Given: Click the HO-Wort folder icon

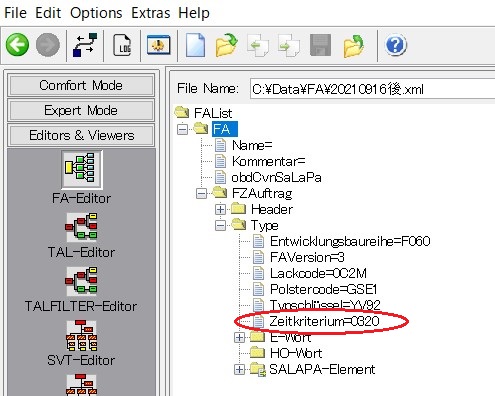Looking at the screenshot, I should click(257, 352).
